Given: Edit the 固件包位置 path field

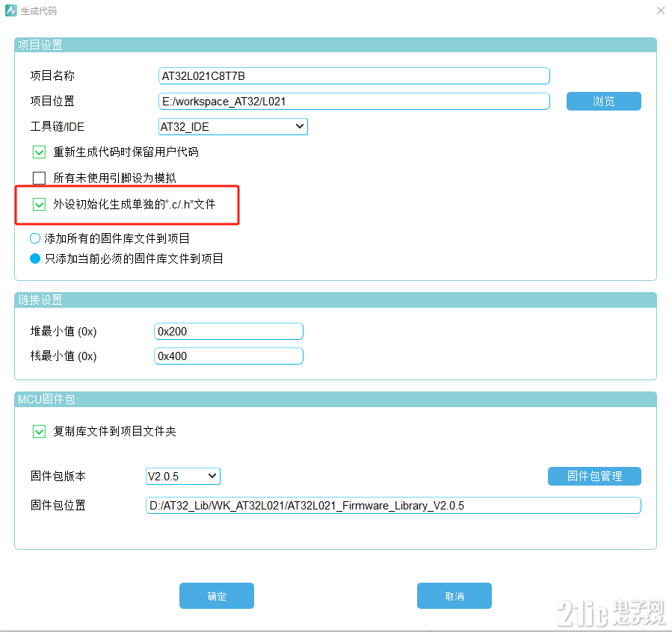Looking at the screenshot, I should pyautogui.click(x=393, y=505).
